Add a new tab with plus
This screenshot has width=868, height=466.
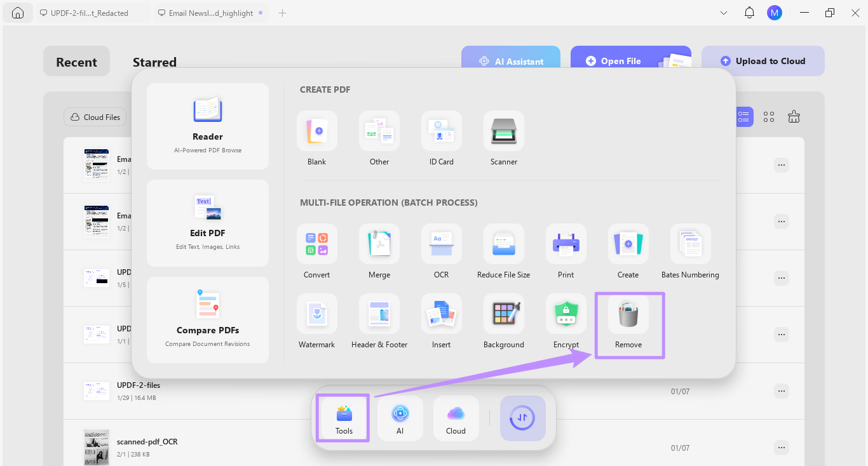click(x=283, y=13)
